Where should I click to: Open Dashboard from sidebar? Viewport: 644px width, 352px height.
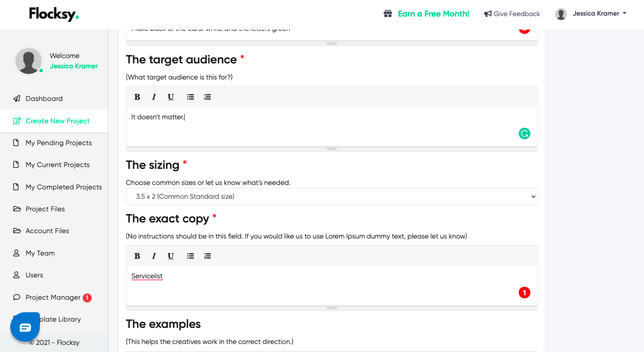point(44,99)
